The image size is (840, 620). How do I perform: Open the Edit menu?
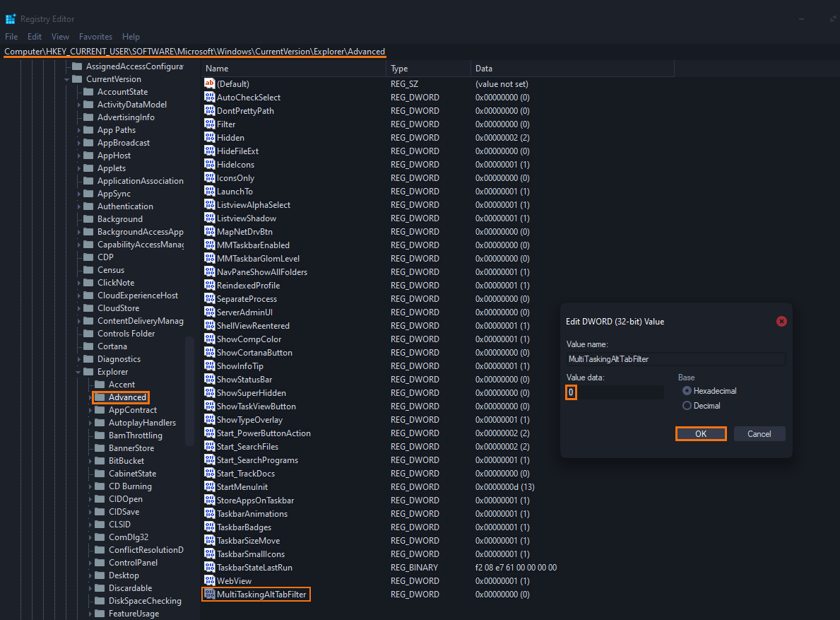click(35, 37)
